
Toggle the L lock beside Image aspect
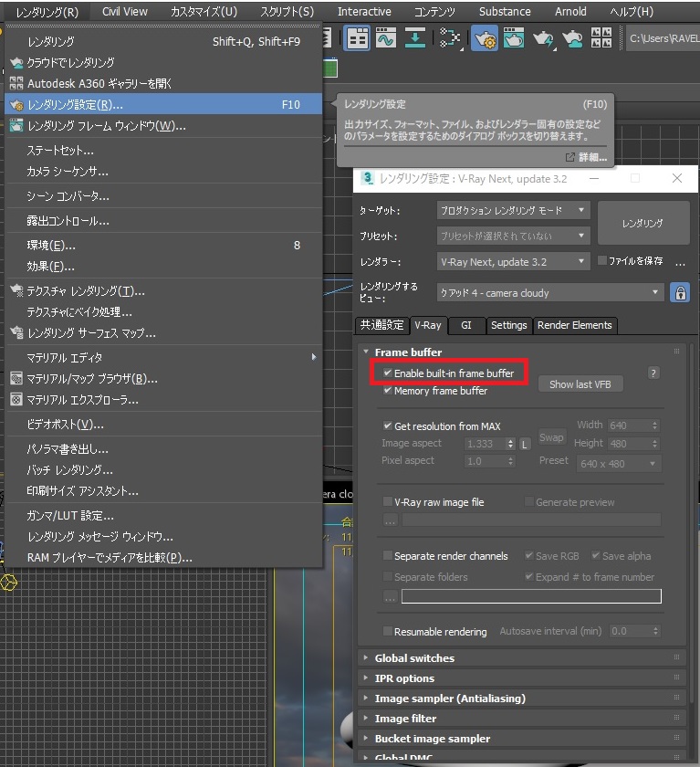point(525,444)
